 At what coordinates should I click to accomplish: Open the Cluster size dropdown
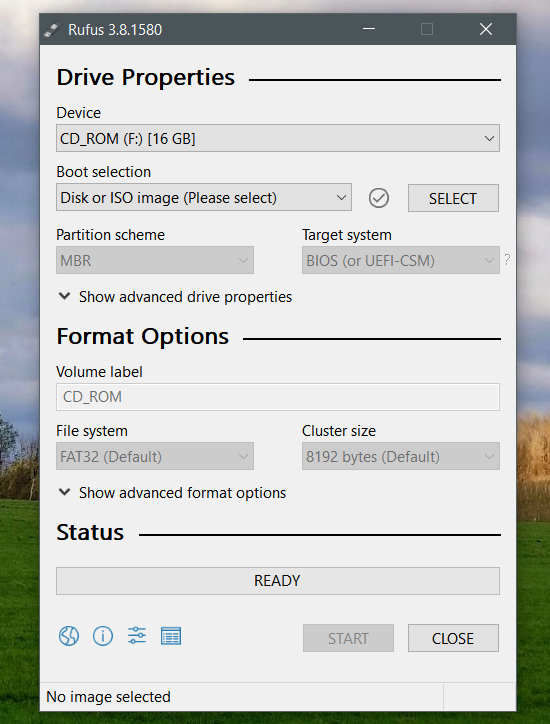401,457
